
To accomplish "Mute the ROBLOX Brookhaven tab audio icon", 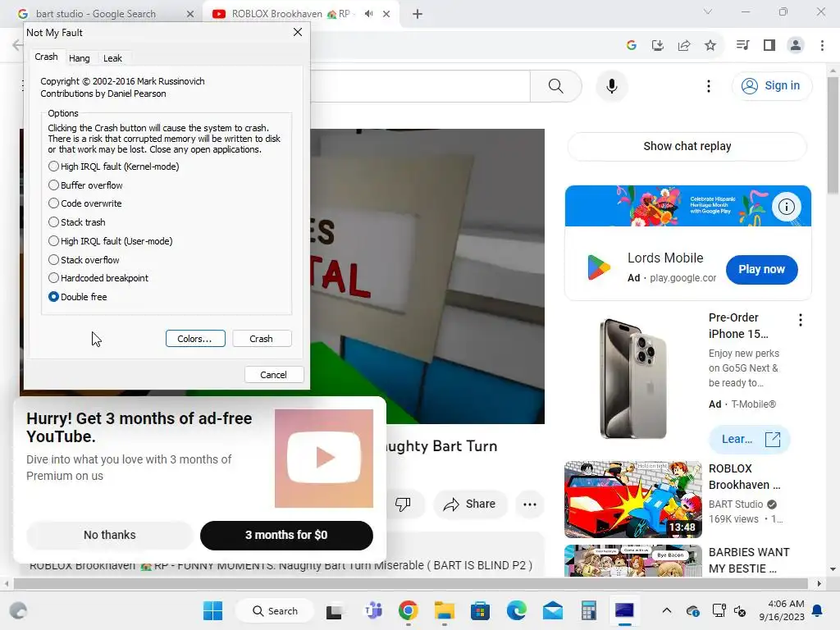I will click(368, 14).
